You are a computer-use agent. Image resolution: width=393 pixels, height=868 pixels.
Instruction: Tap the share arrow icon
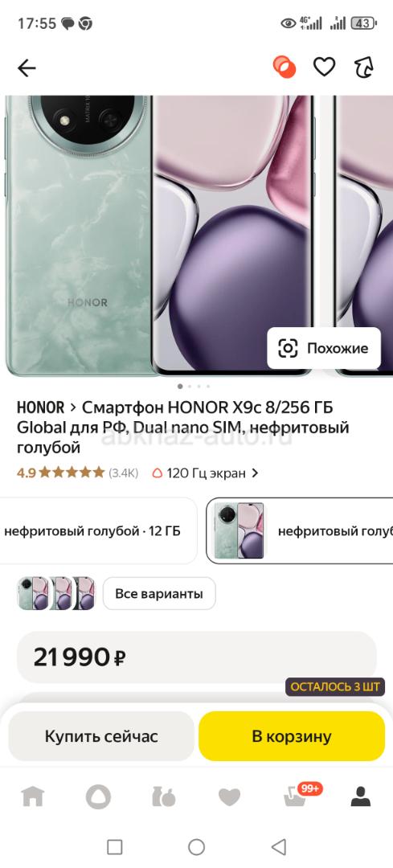[364, 68]
